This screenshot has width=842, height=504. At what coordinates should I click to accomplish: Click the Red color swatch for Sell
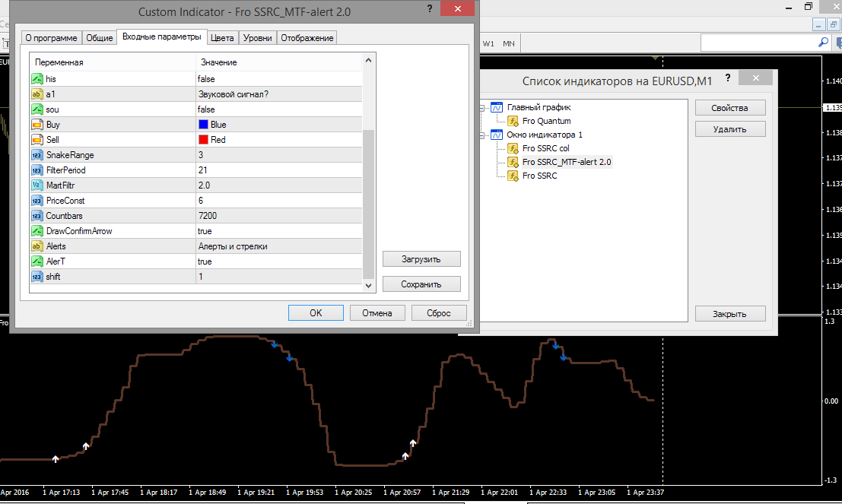click(x=204, y=140)
